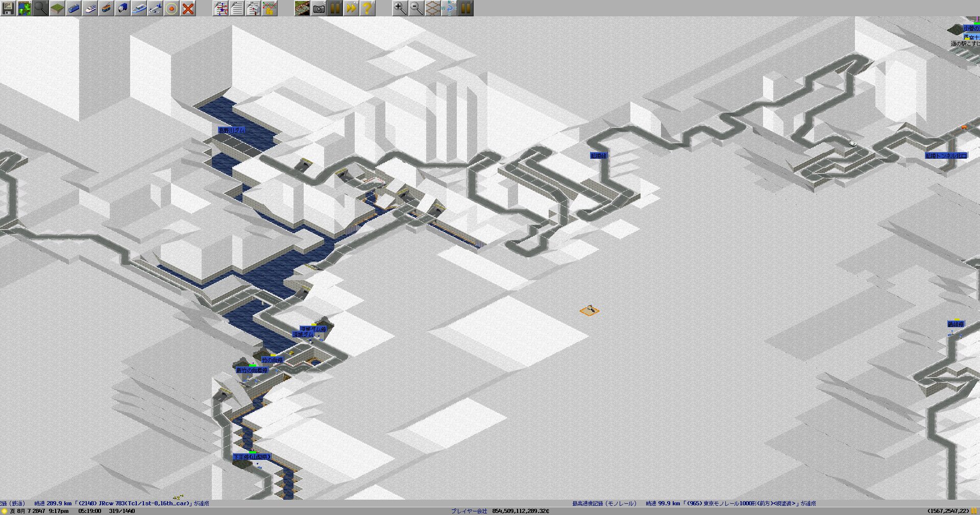Toggle fast forward mode
Viewport: 980px width, 515px height.
click(x=351, y=8)
